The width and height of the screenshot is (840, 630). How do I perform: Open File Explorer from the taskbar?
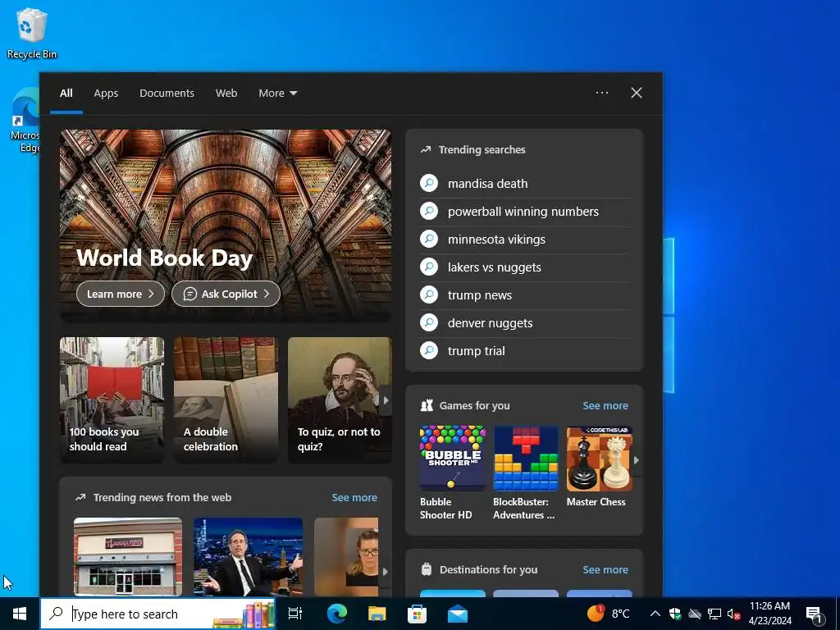point(377,614)
